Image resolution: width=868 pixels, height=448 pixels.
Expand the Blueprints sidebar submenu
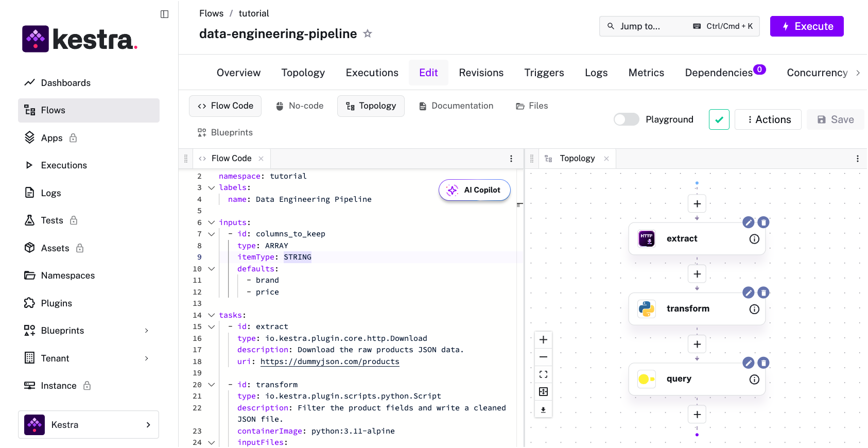pos(146,331)
